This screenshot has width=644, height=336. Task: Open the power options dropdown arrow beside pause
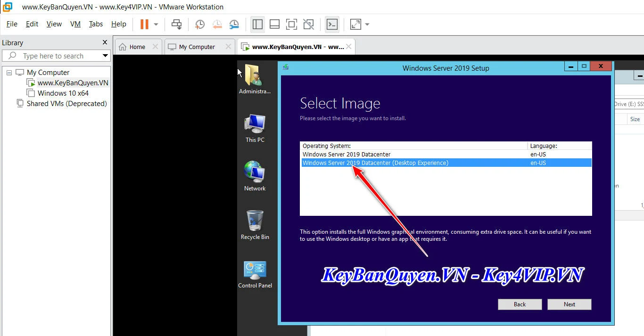click(156, 24)
